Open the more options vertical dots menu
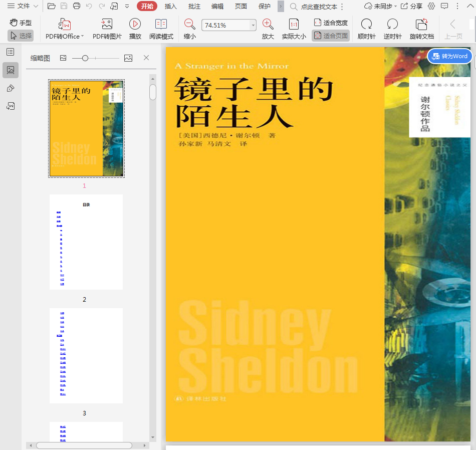The image size is (476, 450). click(457, 6)
